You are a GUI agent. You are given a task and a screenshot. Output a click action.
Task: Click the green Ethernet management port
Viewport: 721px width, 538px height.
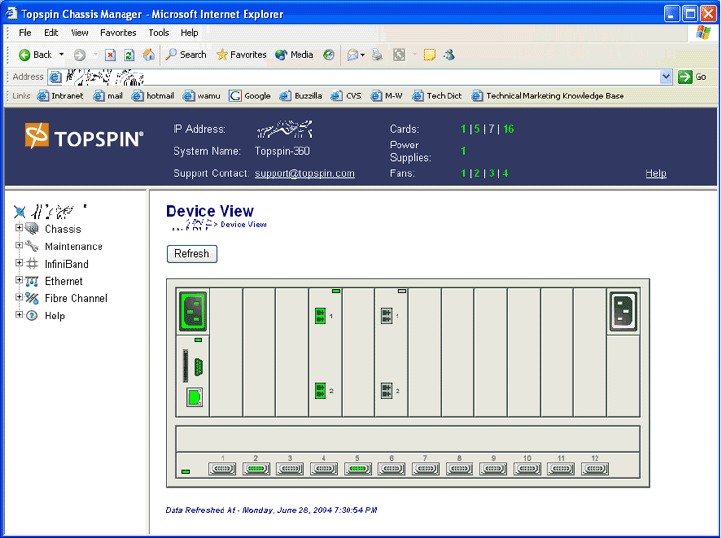coord(195,397)
